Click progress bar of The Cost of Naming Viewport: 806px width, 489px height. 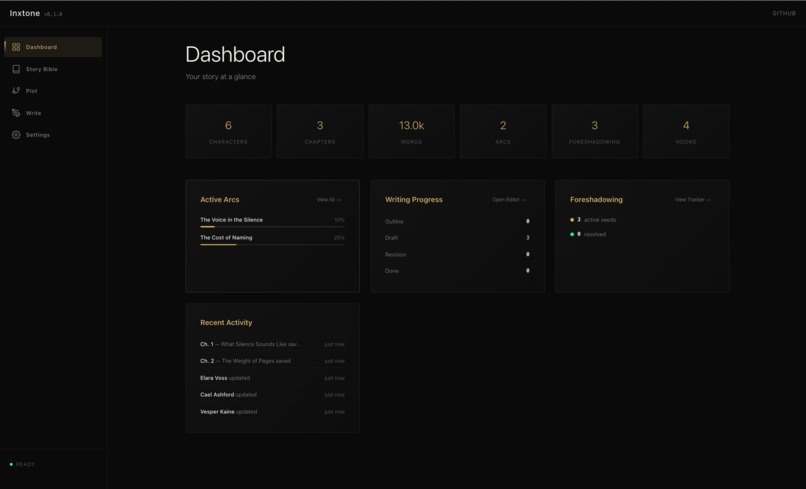coord(272,245)
